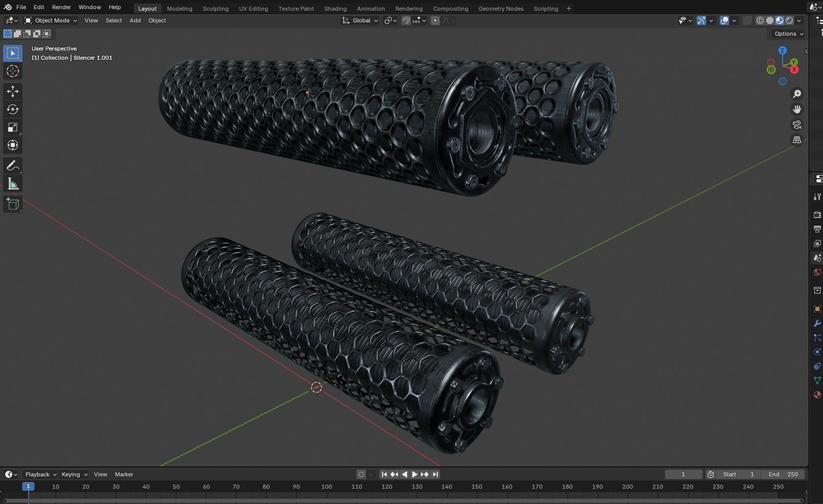Open the pivot point dropdown
This screenshot has width=823, height=504.
pyautogui.click(x=391, y=20)
